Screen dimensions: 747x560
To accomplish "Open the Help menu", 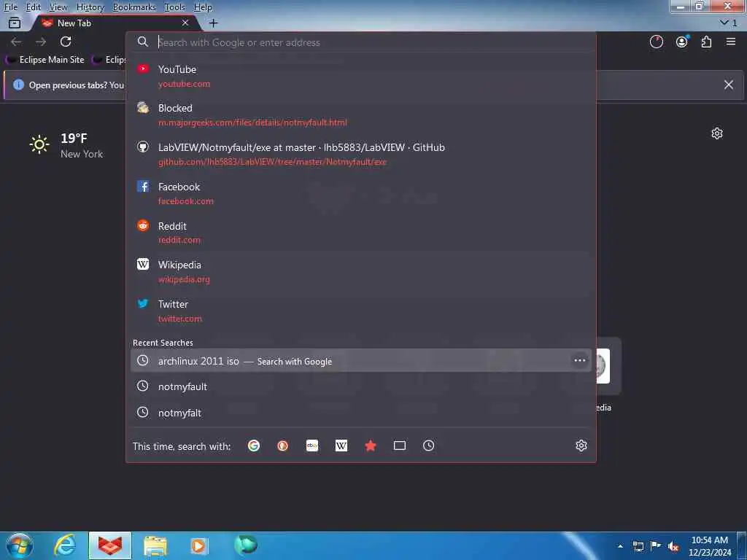I will click(x=203, y=7).
